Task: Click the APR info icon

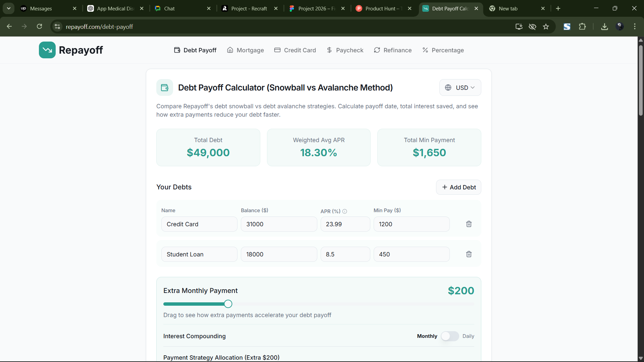Action: point(344,211)
